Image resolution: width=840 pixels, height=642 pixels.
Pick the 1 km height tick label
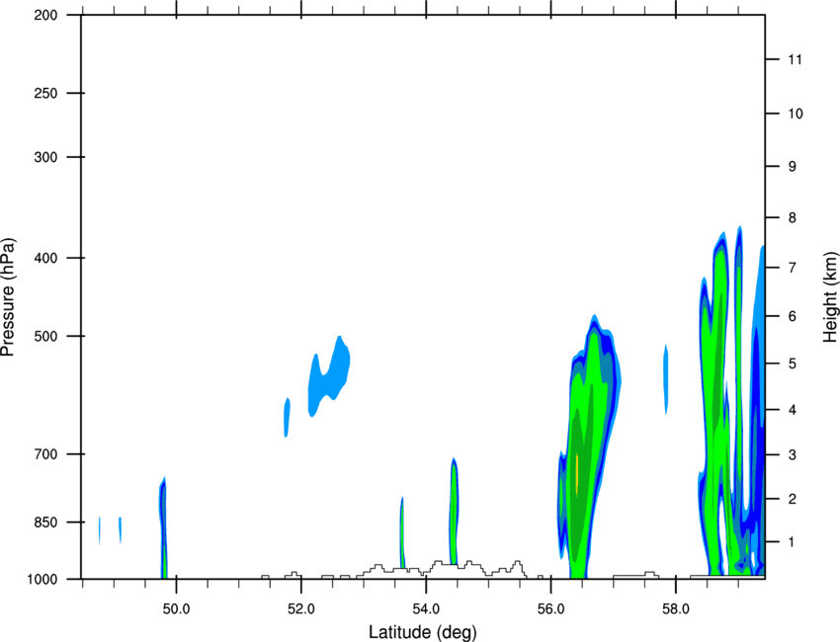[x=792, y=542]
